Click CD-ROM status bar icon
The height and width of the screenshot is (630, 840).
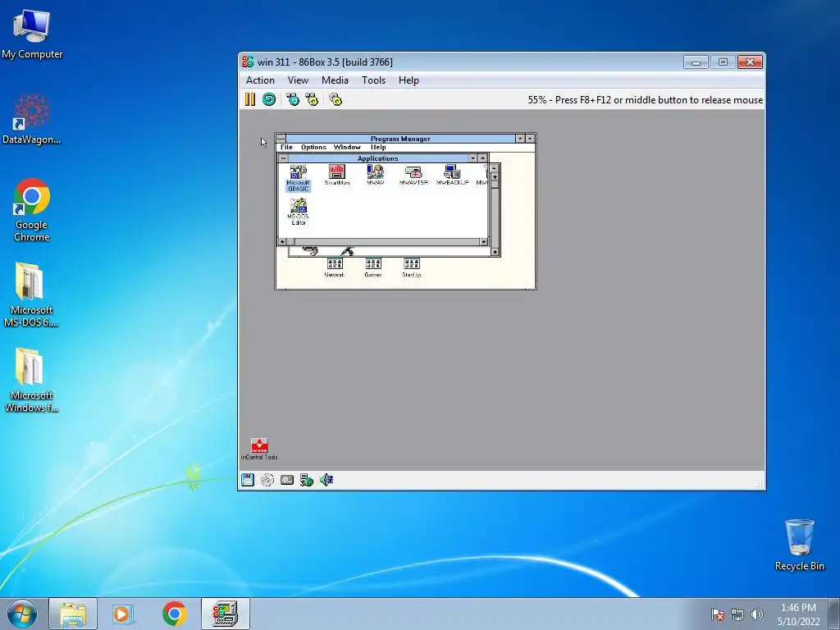click(x=267, y=480)
